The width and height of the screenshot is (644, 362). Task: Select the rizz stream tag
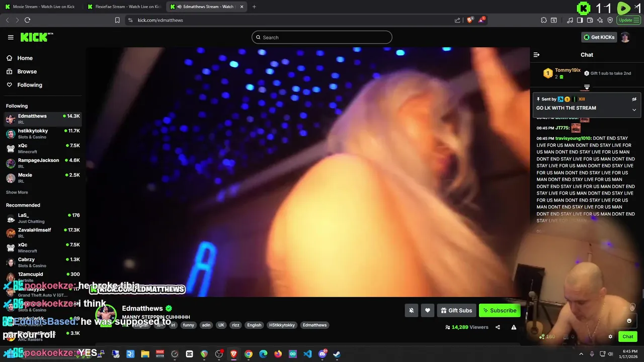point(235,325)
